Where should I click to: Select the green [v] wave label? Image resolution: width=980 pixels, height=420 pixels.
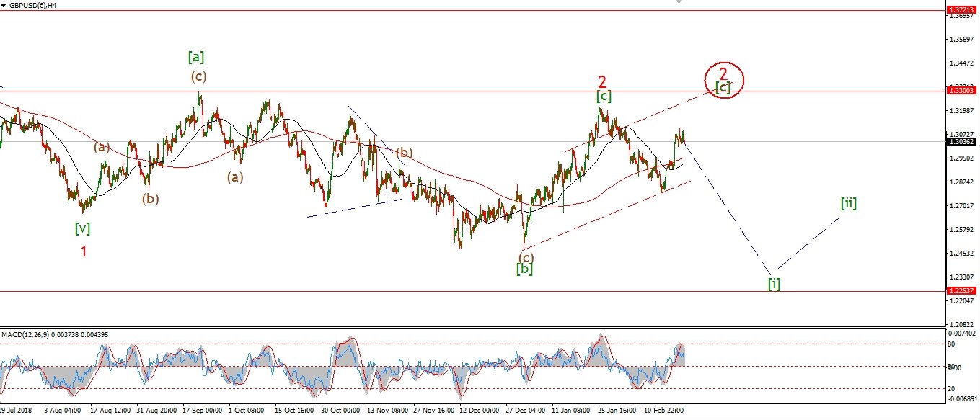point(83,228)
